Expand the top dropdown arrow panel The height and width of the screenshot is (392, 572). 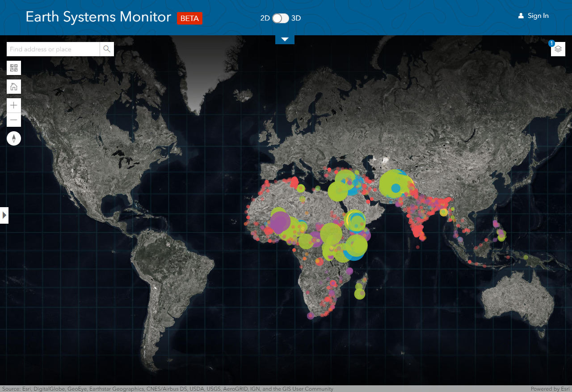click(285, 39)
